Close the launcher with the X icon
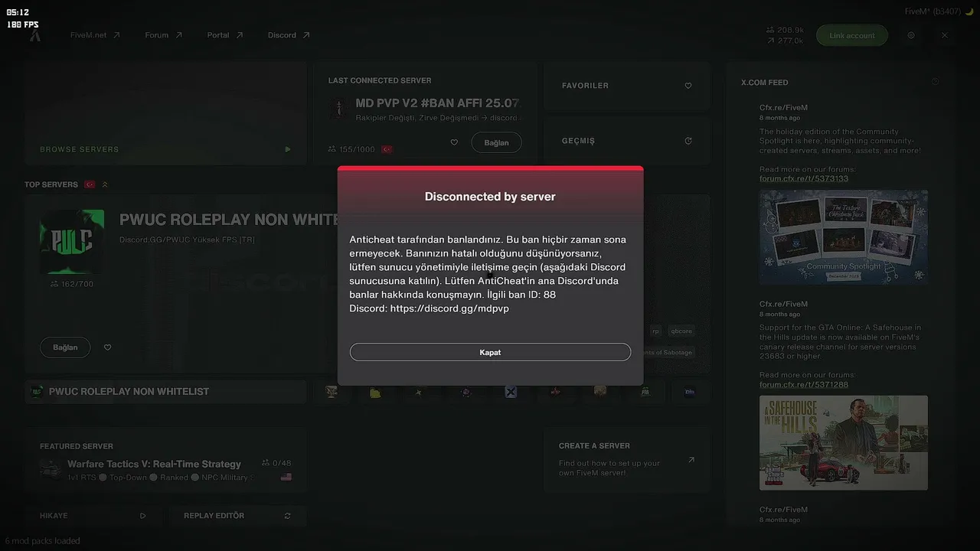The image size is (980, 551). (945, 35)
